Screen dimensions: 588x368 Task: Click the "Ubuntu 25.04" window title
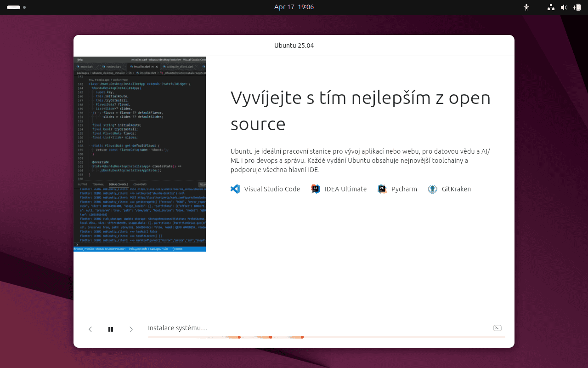pyautogui.click(x=294, y=46)
